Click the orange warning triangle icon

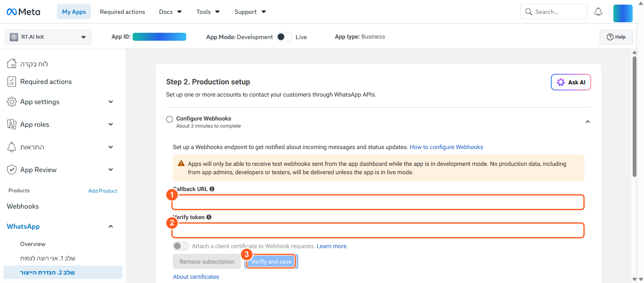point(181,163)
